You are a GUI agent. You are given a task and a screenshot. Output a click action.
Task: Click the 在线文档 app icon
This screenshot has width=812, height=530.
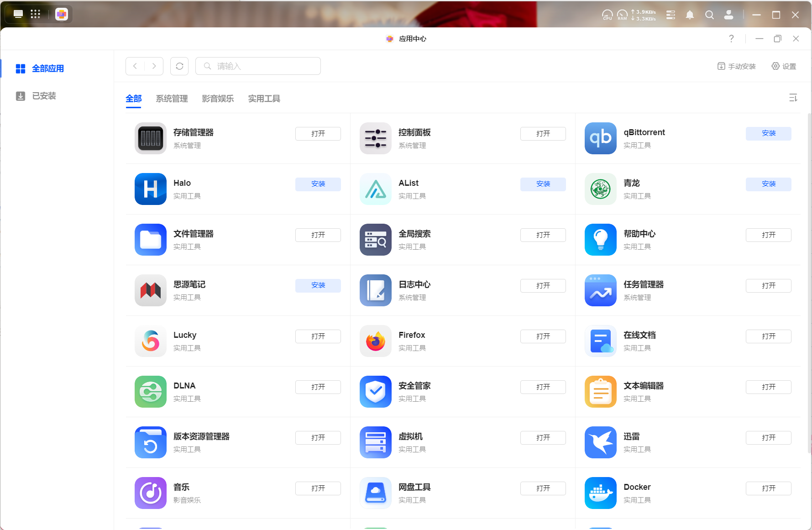pyautogui.click(x=601, y=341)
